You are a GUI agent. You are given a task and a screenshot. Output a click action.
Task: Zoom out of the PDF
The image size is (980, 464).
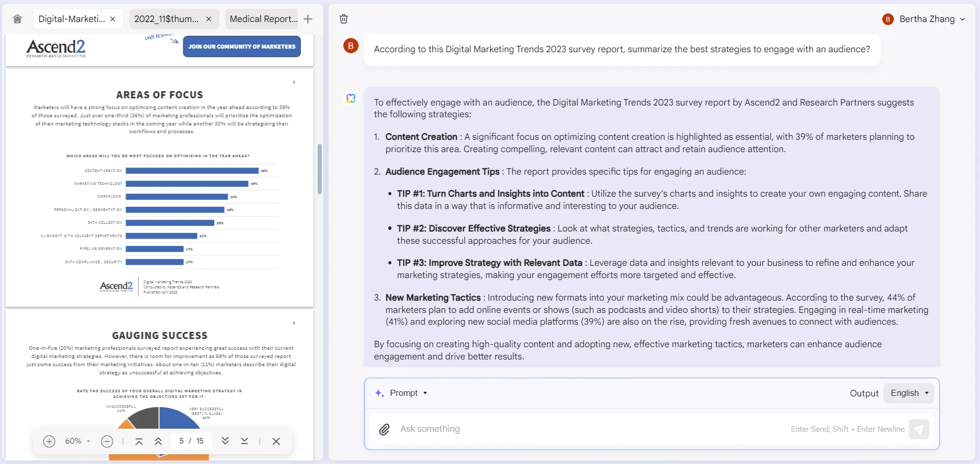pos(107,441)
